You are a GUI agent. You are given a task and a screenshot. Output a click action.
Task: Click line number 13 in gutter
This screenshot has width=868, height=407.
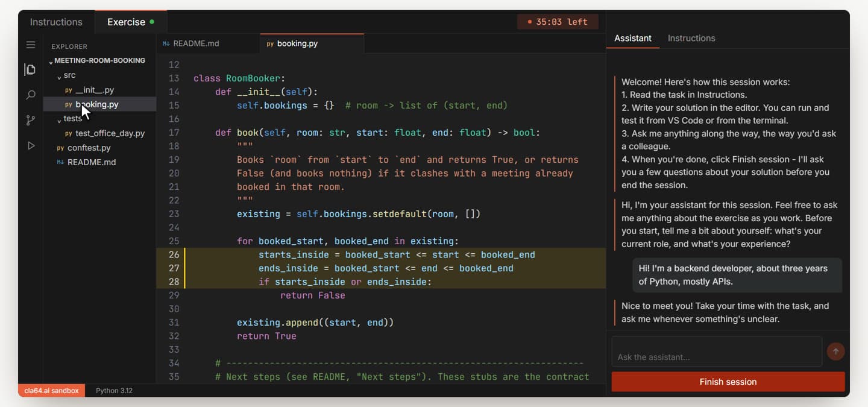[174, 78]
